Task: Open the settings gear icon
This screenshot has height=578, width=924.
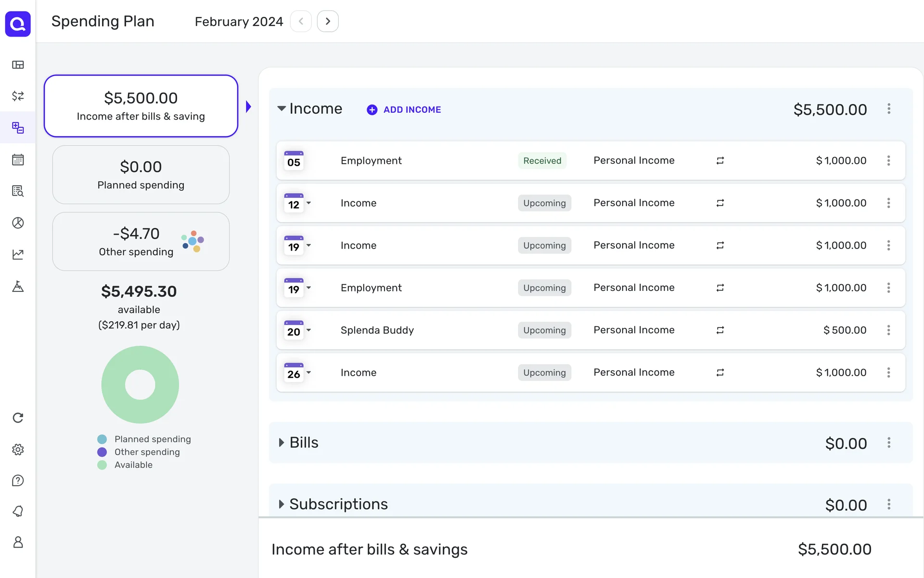Action: tap(18, 449)
